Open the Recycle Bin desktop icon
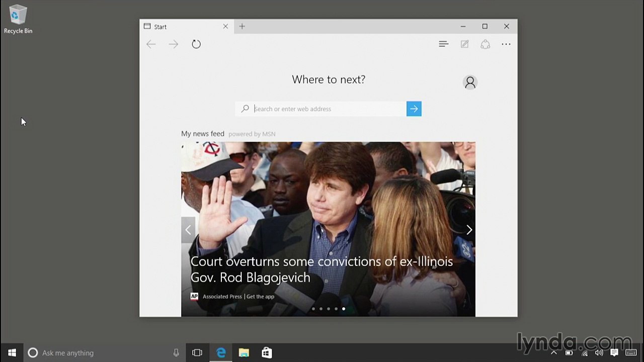Viewport: 644px width, 362px height. click(x=18, y=20)
